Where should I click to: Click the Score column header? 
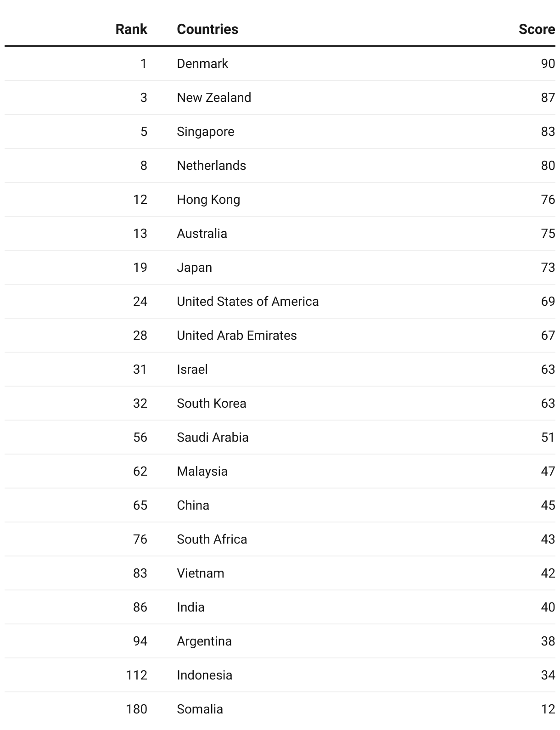[537, 29]
